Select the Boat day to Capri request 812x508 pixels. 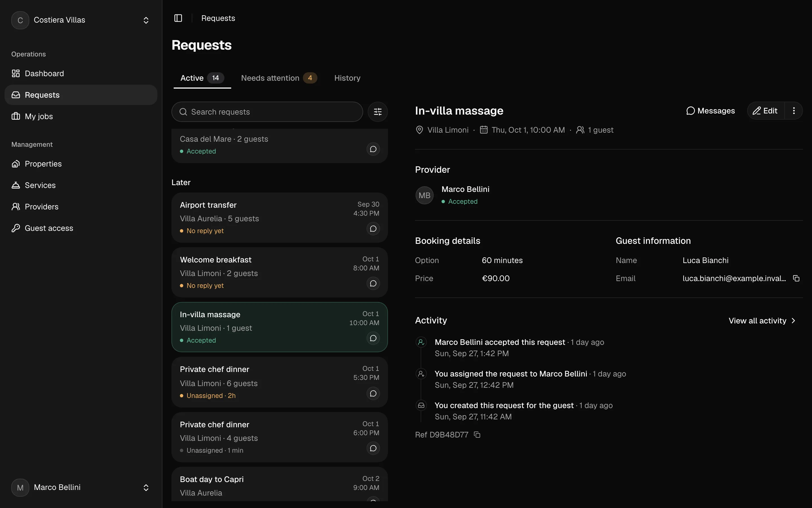pos(279,484)
